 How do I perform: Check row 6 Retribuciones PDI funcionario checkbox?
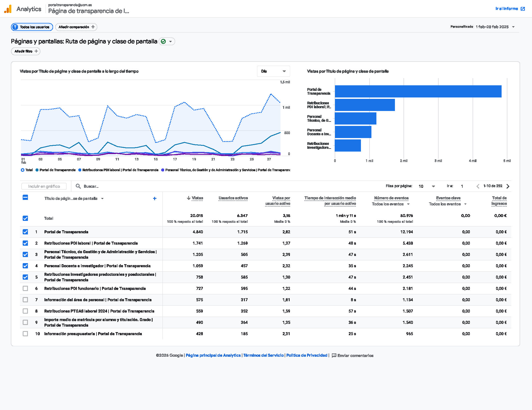pos(25,289)
